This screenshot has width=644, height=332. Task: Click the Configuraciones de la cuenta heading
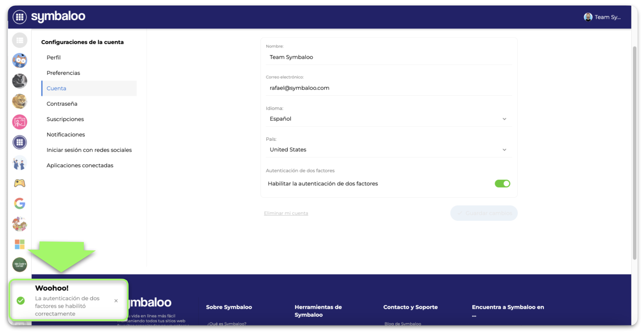point(82,42)
